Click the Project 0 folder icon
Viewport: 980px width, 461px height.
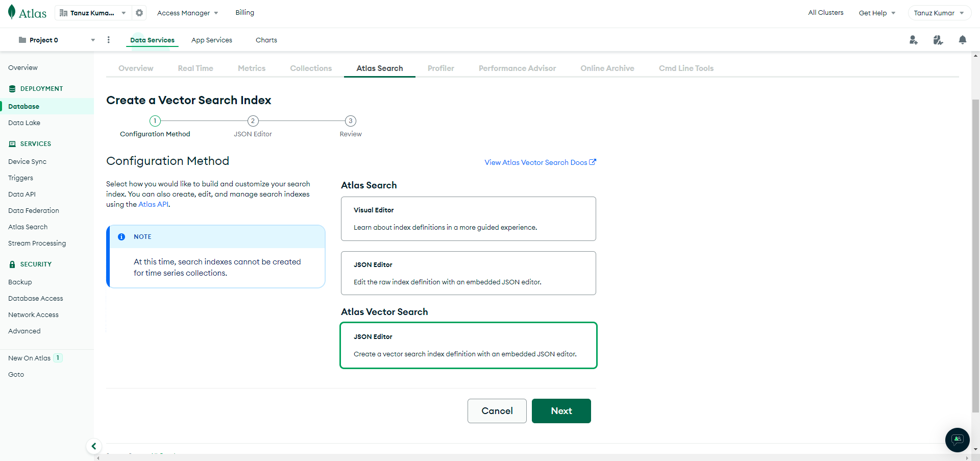coord(21,39)
